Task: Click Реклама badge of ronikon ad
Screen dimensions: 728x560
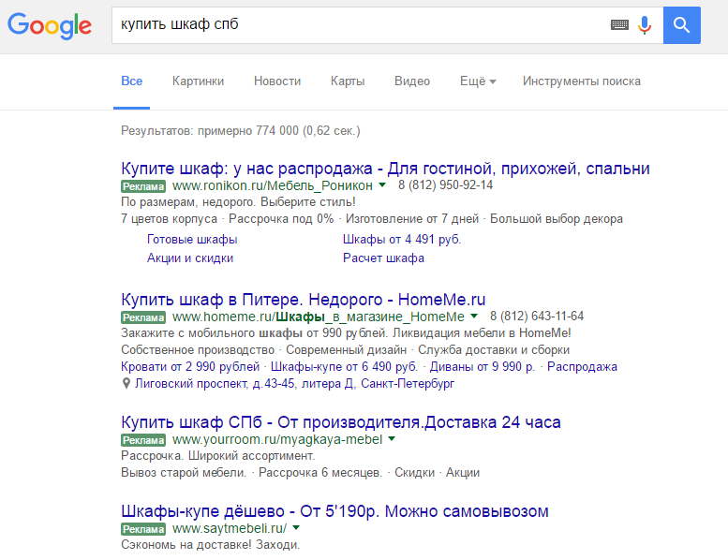Action: click(x=143, y=186)
